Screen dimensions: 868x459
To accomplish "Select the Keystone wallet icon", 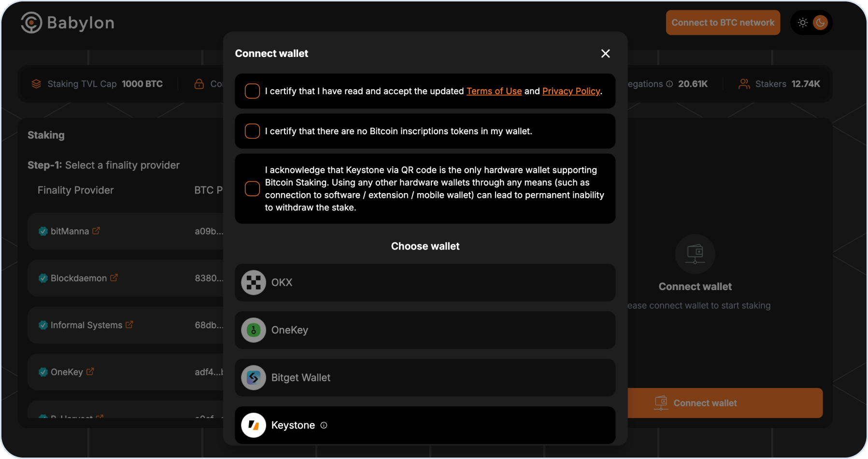I will point(254,425).
